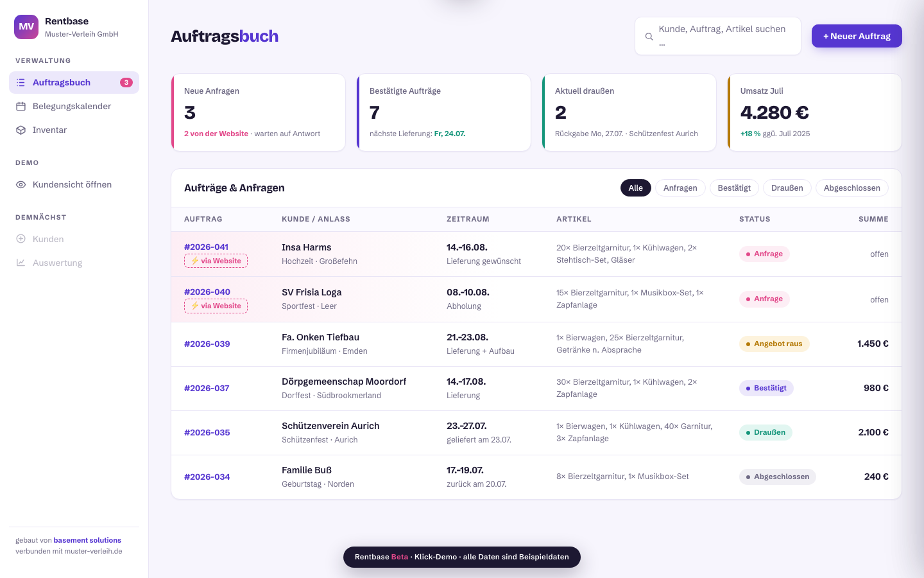Filter orders by Bestätigt
The image size is (924, 578).
[x=734, y=188]
